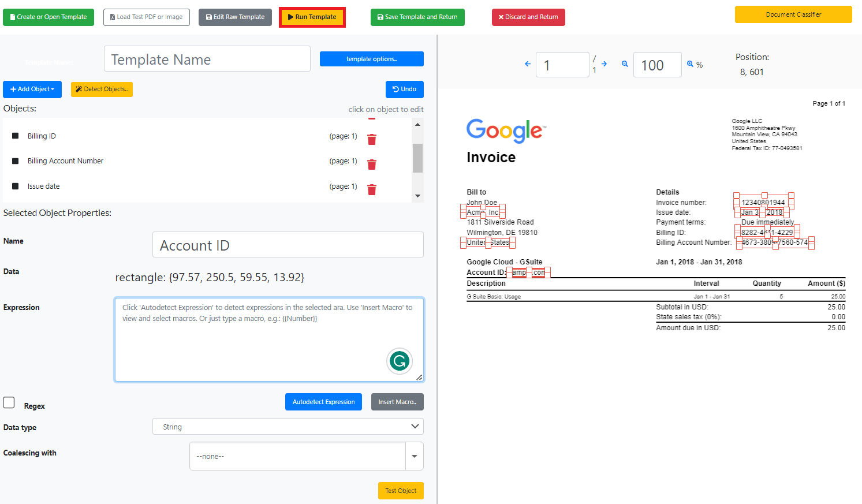
Task: Open the template options menu
Action: point(371,59)
